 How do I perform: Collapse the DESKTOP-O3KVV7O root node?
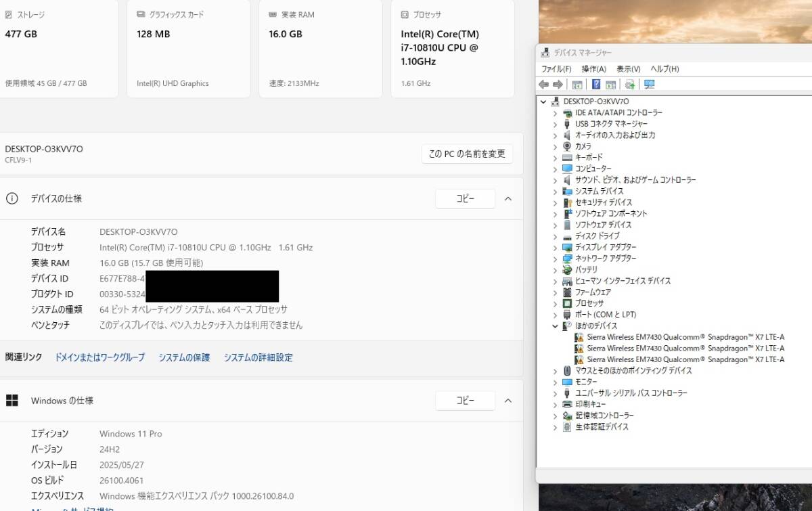[543, 102]
